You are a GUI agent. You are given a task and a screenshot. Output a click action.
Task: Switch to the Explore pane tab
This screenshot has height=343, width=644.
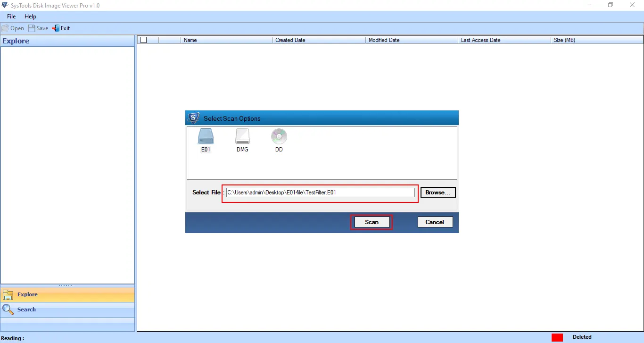click(x=67, y=294)
